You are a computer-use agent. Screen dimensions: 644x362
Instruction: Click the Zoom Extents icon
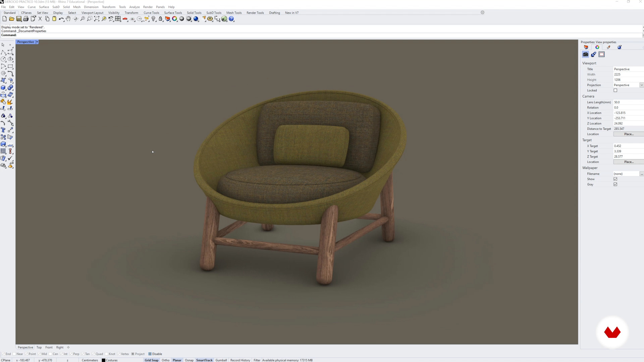pyautogui.click(x=97, y=19)
